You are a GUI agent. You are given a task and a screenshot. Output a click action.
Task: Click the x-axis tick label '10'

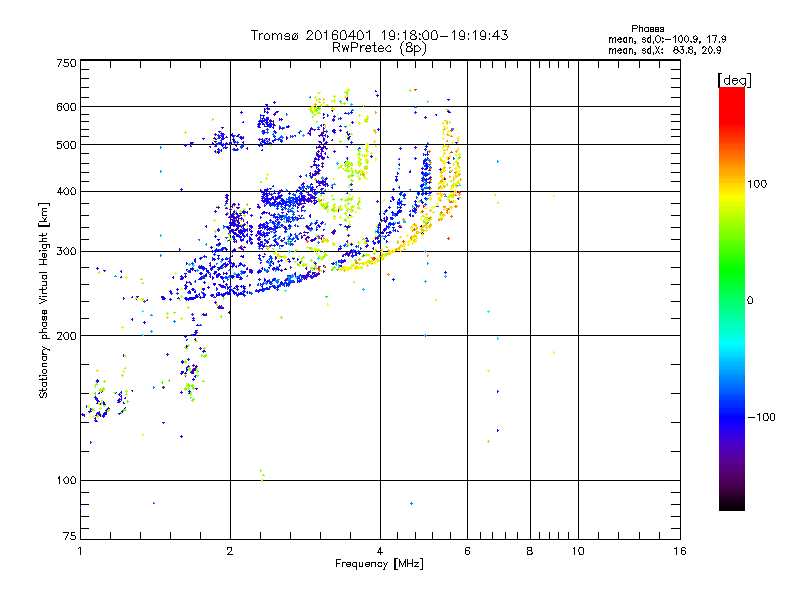(578, 551)
